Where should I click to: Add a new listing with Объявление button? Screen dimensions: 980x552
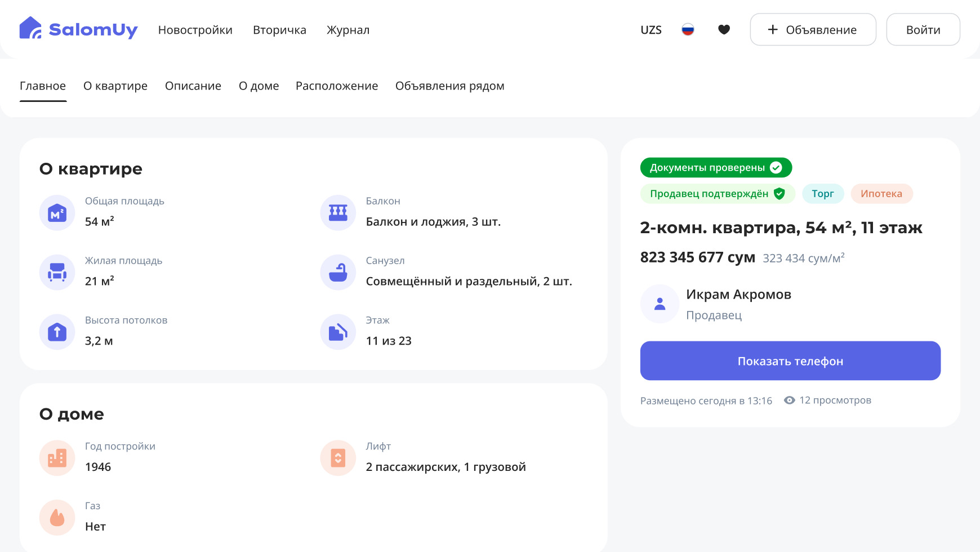(x=812, y=30)
